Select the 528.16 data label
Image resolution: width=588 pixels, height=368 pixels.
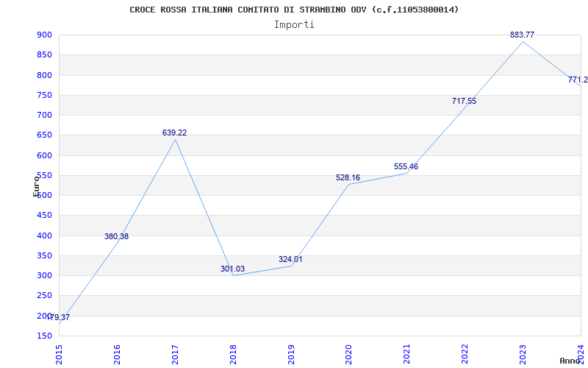(x=348, y=177)
